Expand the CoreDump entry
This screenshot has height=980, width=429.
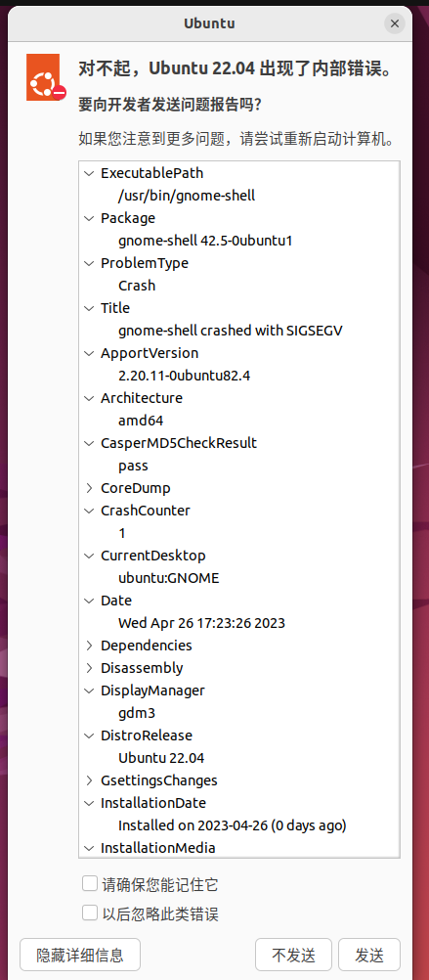[x=89, y=488]
